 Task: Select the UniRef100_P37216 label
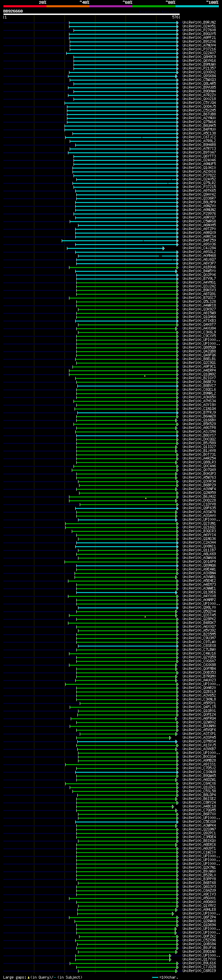point(199,49)
